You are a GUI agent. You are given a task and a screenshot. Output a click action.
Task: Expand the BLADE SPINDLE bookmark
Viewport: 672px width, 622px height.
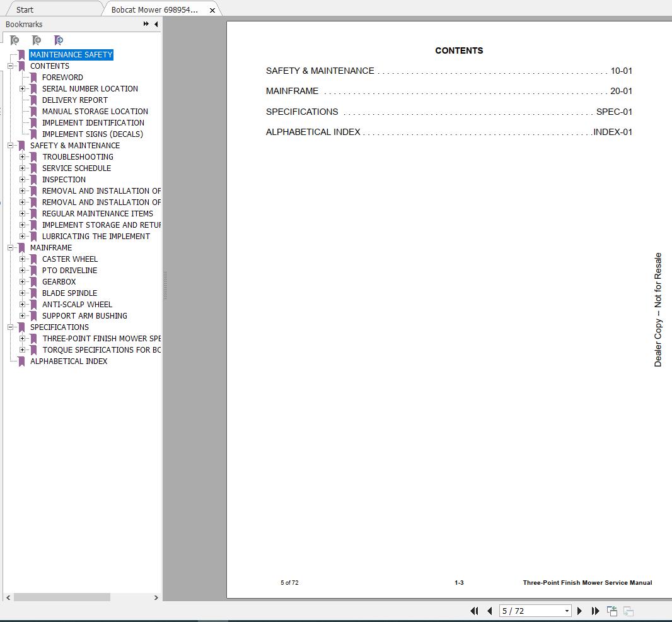coord(22,293)
